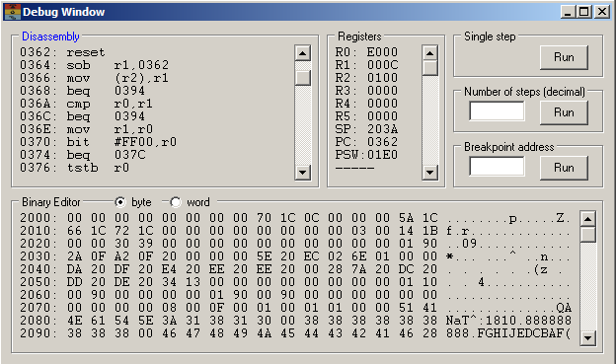
Task: Focus the Number of steps input field
Action: 497,111
